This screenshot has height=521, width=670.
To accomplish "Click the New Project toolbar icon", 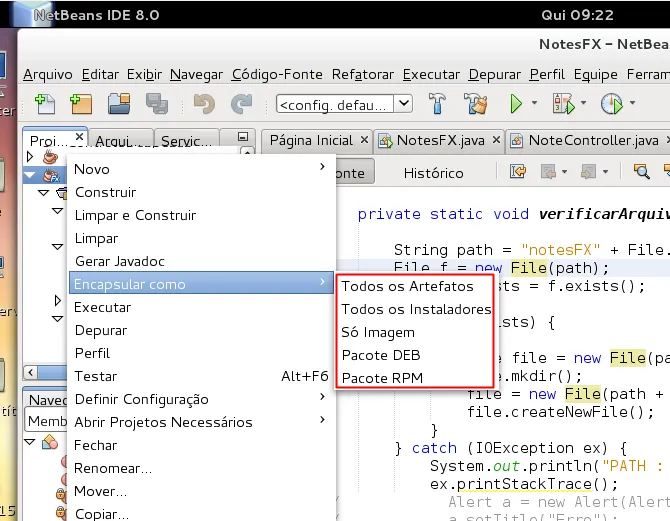I will coord(81,104).
